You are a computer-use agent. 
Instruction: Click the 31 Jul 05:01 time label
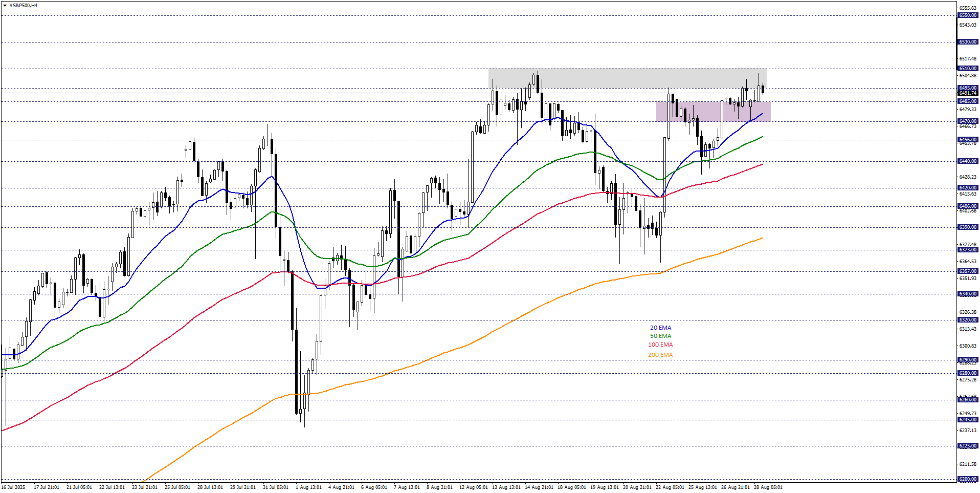[276, 487]
